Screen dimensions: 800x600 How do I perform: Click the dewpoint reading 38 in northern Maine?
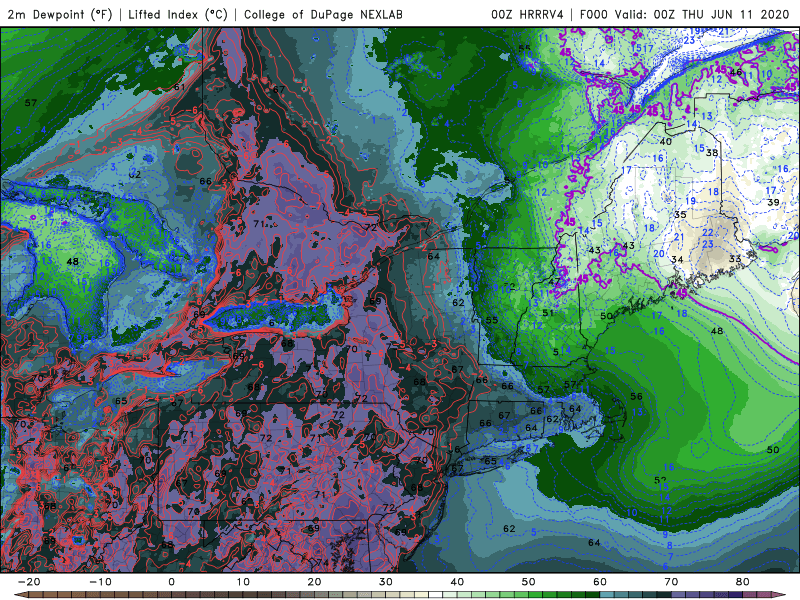[712, 153]
